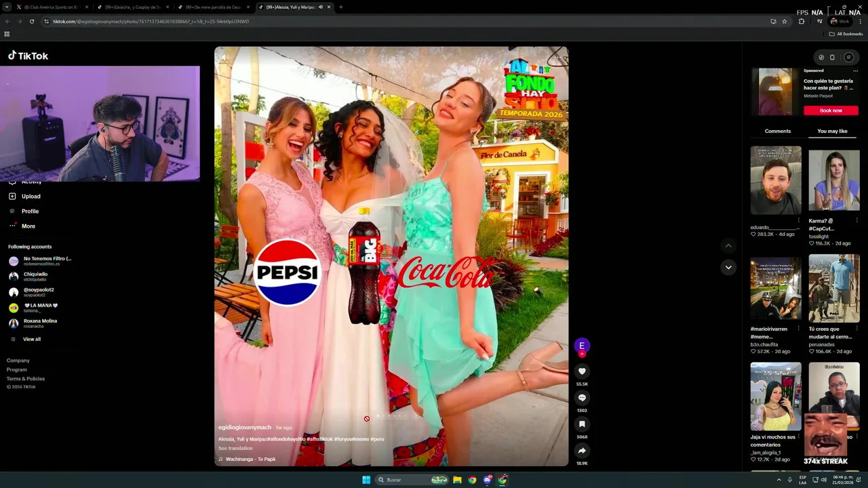Mute the playing tab's audio icon

pyautogui.click(x=320, y=7)
